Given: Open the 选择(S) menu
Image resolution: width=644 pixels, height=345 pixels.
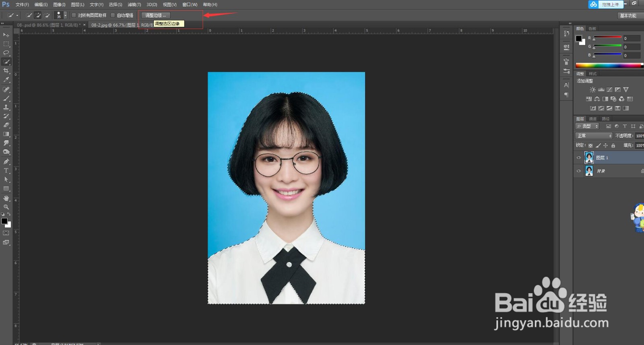Looking at the screenshot, I should point(116,5).
